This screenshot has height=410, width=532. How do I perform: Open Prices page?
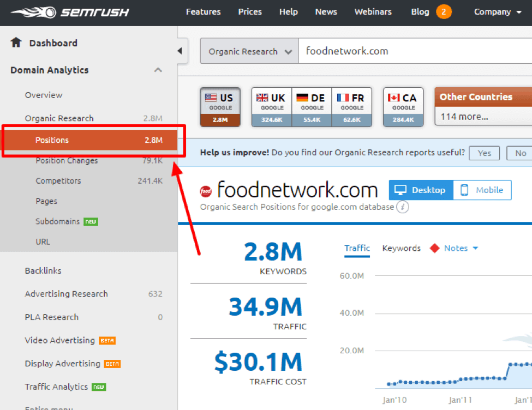pos(250,12)
